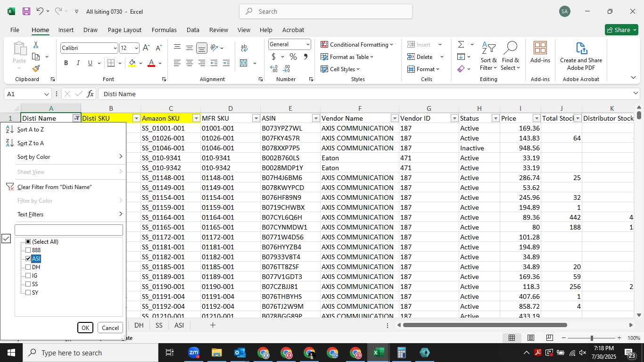Toggle the (Select All) checkbox
644x362 pixels.
coord(28,242)
